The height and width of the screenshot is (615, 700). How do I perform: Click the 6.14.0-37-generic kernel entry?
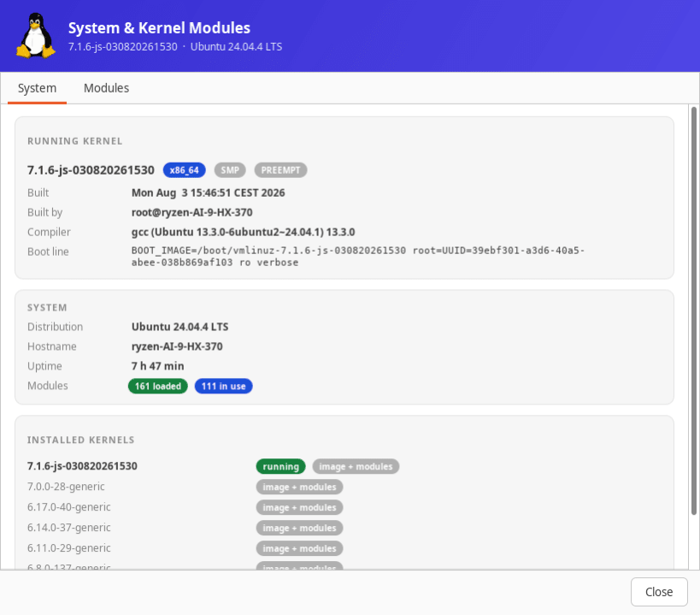pyautogui.click(x=68, y=528)
